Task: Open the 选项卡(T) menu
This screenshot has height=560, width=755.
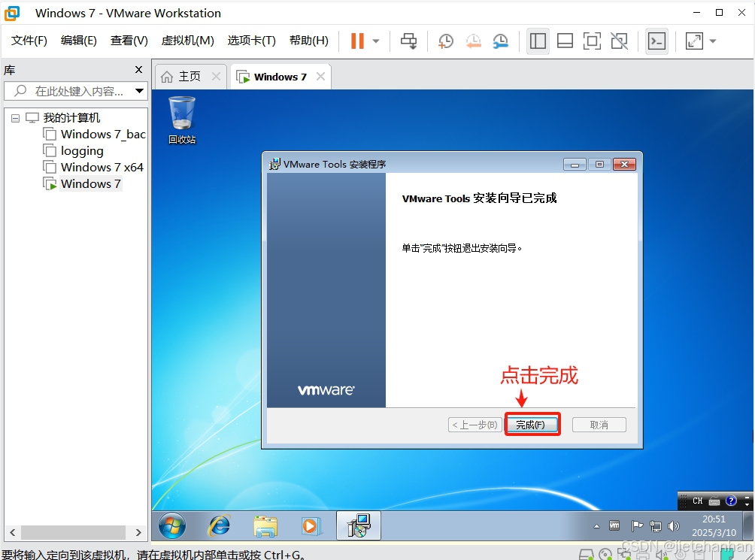Action: pyautogui.click(x=251, y=41)
